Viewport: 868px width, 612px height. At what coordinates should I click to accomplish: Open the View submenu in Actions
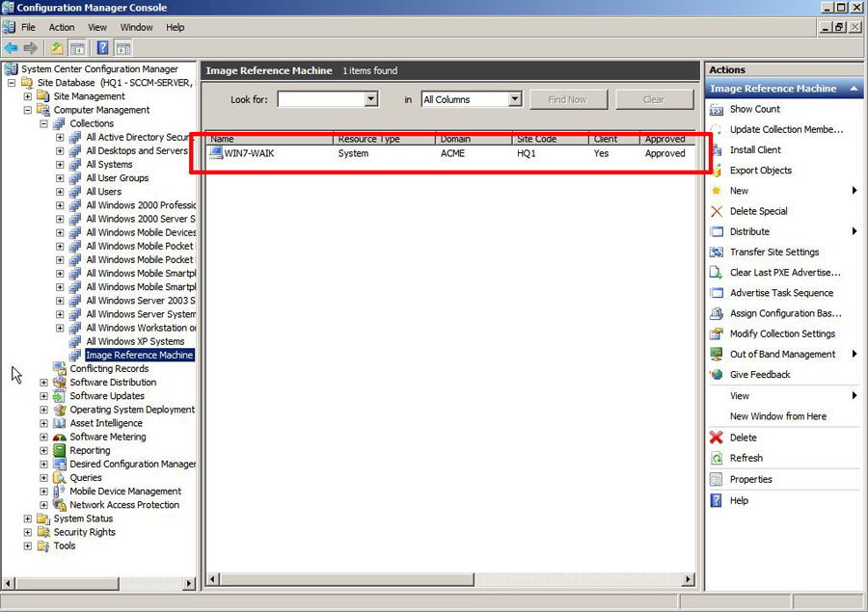click(x=783, y=396)
